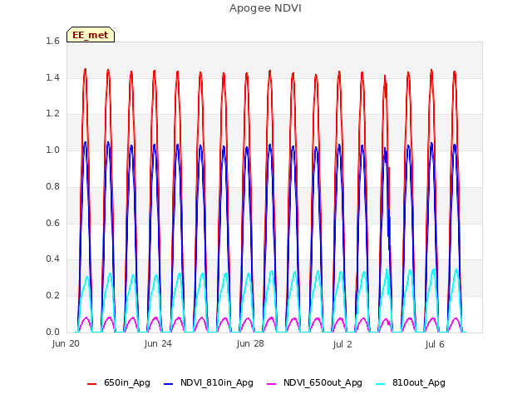The image size is (532, 399).
Task: Click the 0.4 y-axis tick label
Action: click(52, 259)
